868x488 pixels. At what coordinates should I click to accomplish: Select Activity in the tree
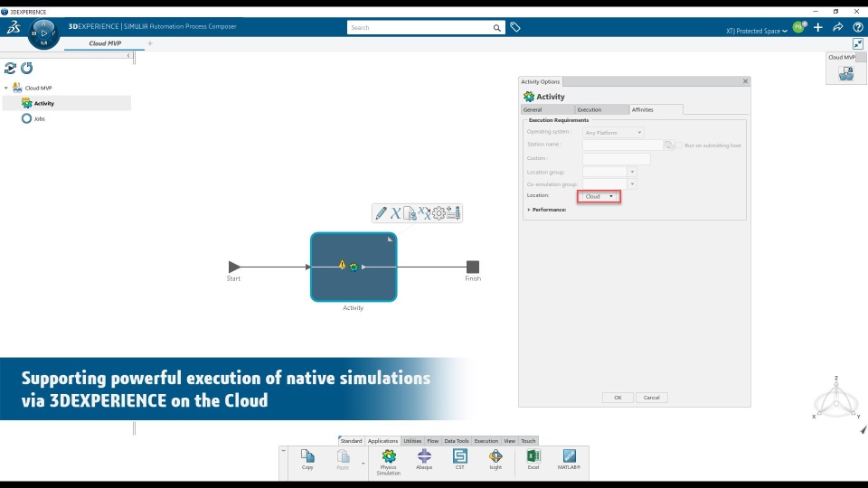pyautogui.click(x=67, y=103)
